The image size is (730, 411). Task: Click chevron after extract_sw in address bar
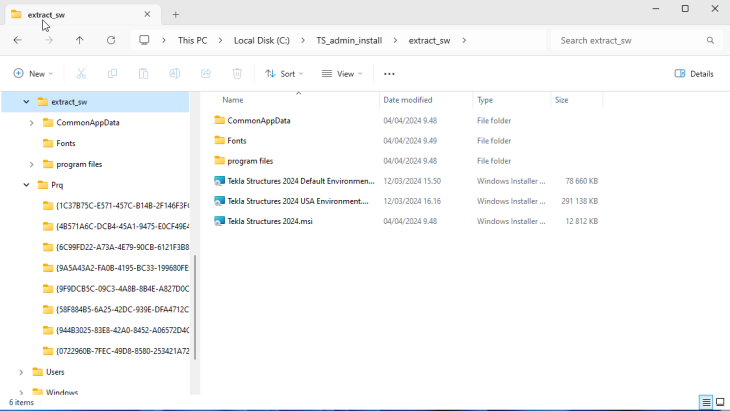[x=464, y=40]
